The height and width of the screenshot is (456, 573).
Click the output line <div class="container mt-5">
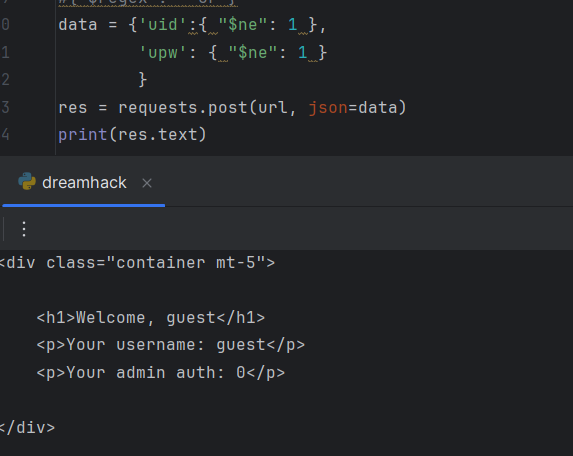(x=137, y=263)
